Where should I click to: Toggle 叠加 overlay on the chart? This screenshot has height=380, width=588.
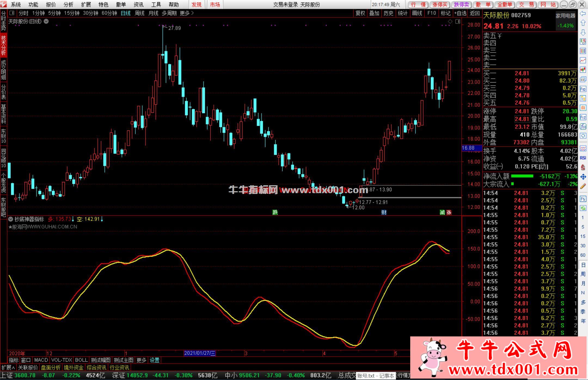[374, 13]
